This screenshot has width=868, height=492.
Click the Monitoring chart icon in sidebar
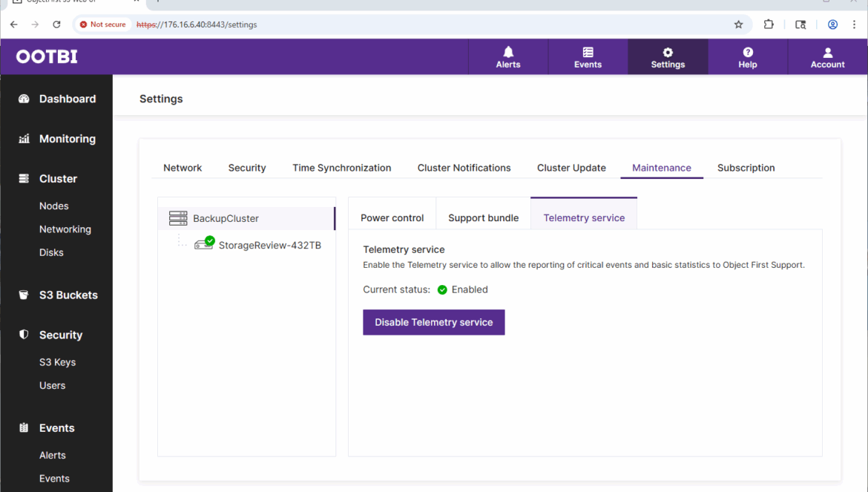[x=24, y=139]
